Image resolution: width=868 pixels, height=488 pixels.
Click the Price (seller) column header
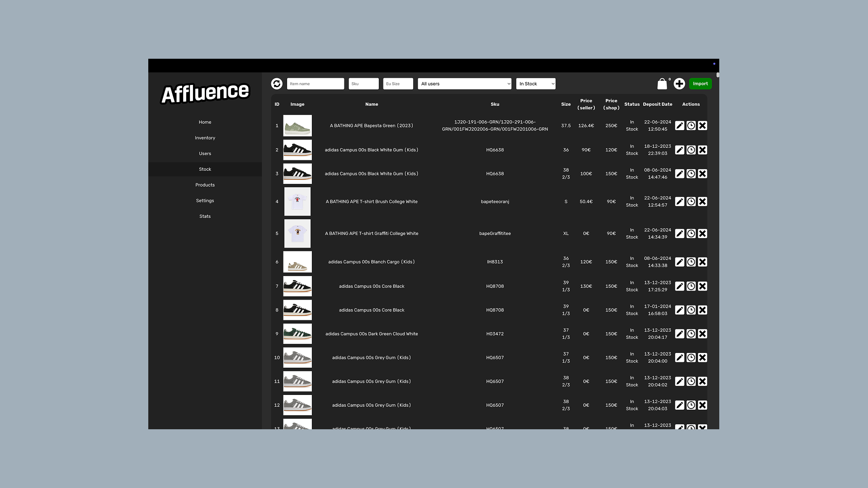coord(586,104)
